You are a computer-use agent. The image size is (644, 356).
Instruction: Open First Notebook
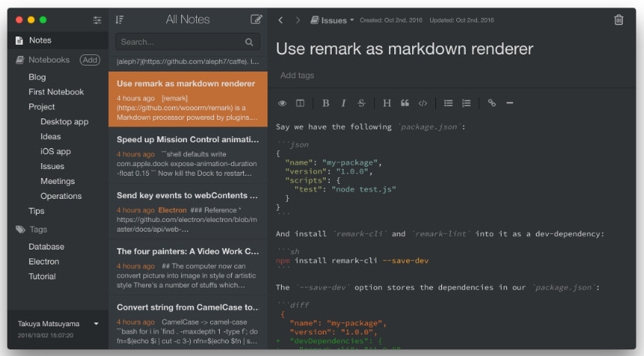(56, 92)
